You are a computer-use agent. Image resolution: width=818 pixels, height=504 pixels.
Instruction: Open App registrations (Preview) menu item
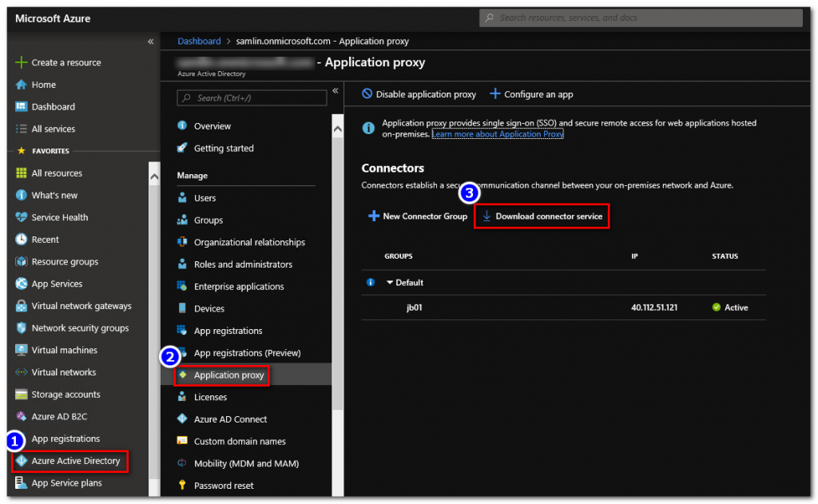coord(246,353)
